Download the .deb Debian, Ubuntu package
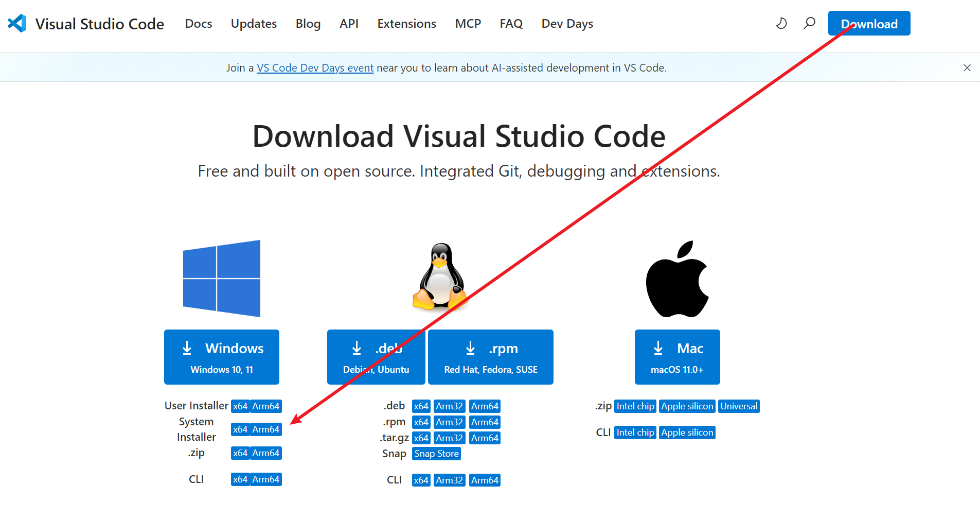Viewport: 980px width, 519px height. tap(376, 357)
